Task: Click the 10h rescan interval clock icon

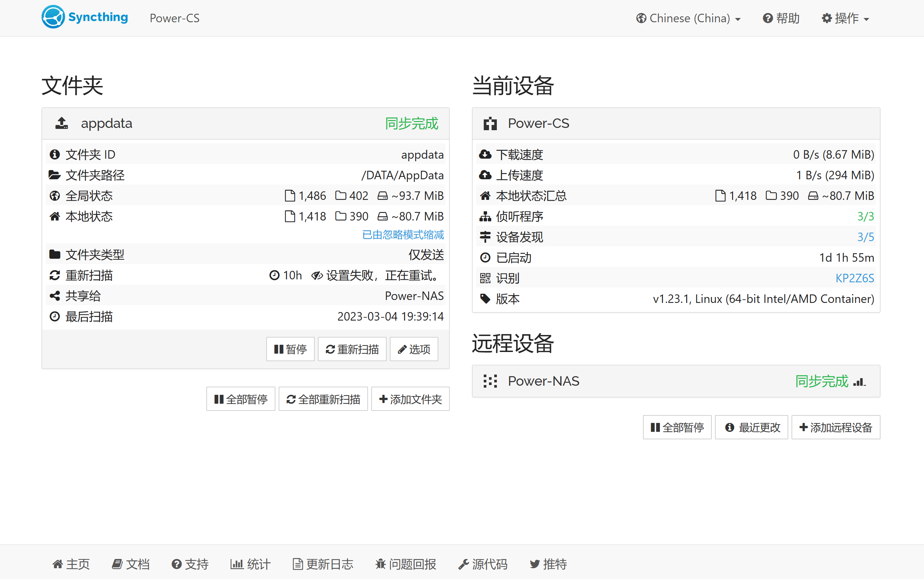Action: point(274,275)
